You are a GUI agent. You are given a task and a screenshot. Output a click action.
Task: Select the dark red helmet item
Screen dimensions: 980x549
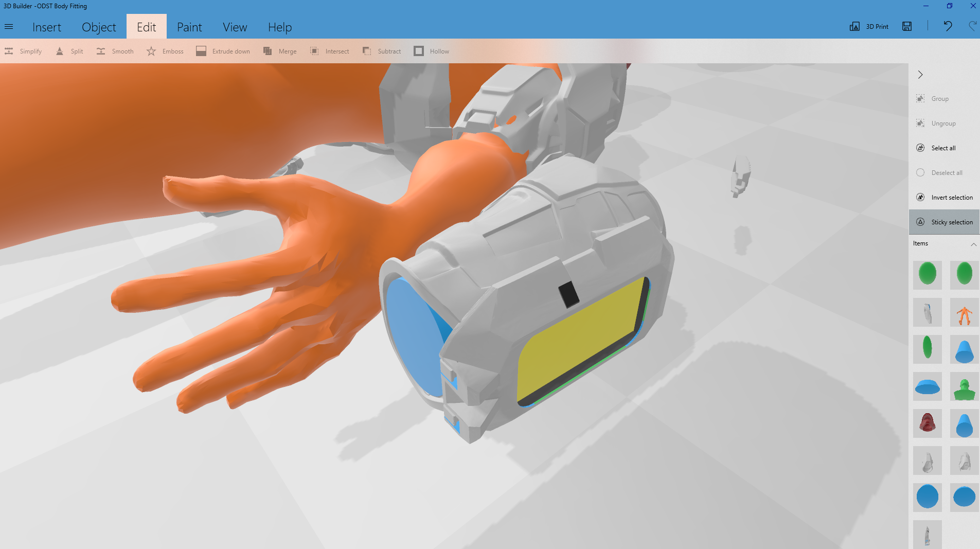point(928,423)
